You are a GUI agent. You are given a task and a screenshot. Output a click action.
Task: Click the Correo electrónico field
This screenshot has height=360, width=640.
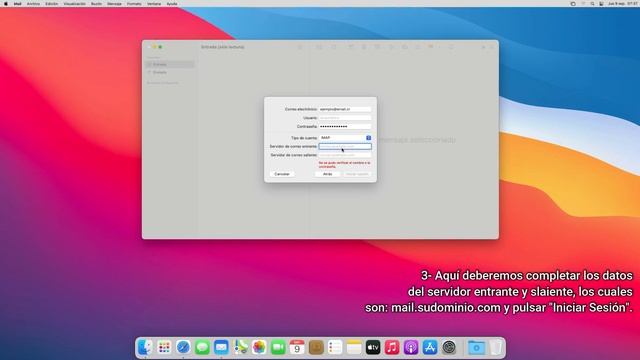pos(345,109)
